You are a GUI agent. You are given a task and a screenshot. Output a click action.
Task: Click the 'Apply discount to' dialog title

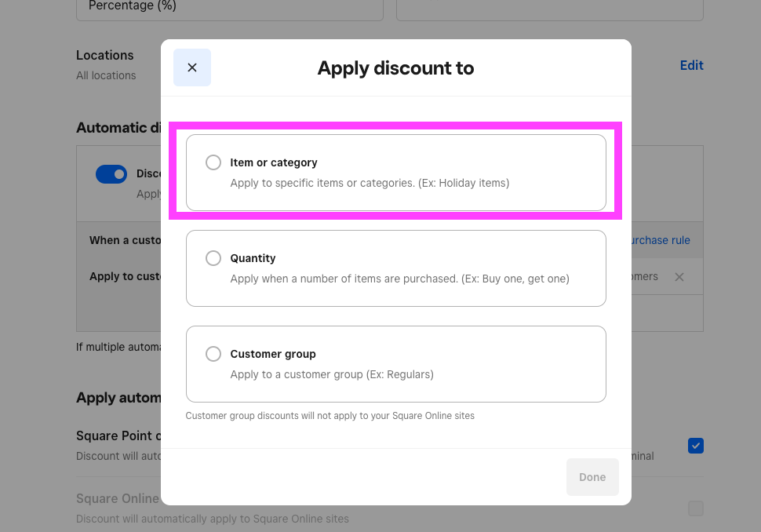click(395, 68)
